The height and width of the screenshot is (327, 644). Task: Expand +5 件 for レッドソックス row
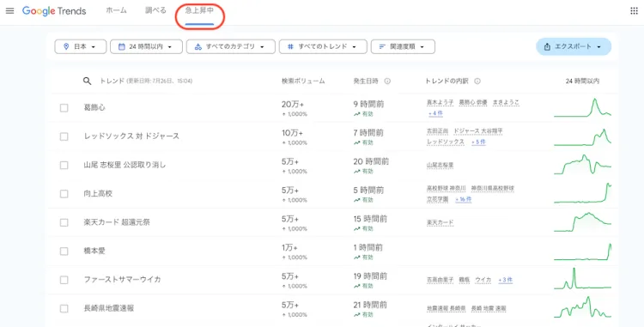pyautogui.click(x=478, y=142)
